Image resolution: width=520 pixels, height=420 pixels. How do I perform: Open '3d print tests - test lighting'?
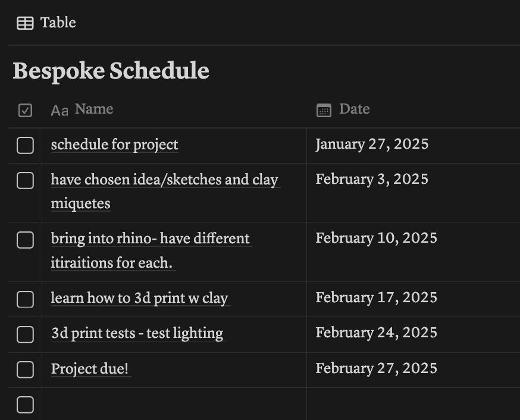137,333
